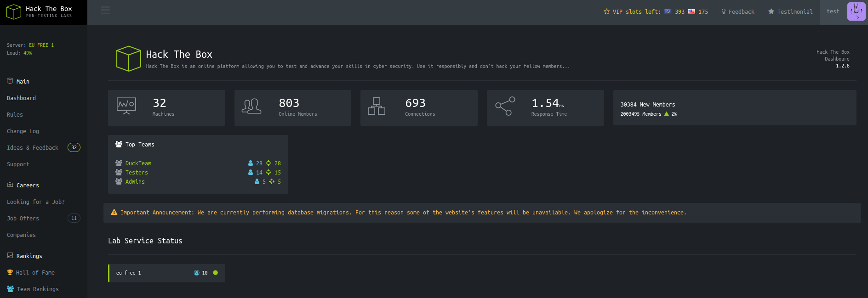
Task: Select the Job Offers sidebar item
Action: click(x=23, y=218)
